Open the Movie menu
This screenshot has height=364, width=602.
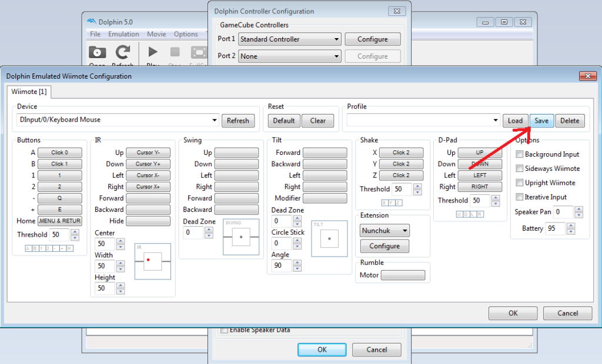point(156,34)
